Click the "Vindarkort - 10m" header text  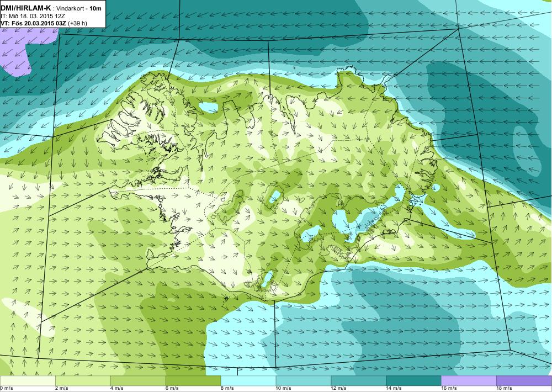coord(79,9)
